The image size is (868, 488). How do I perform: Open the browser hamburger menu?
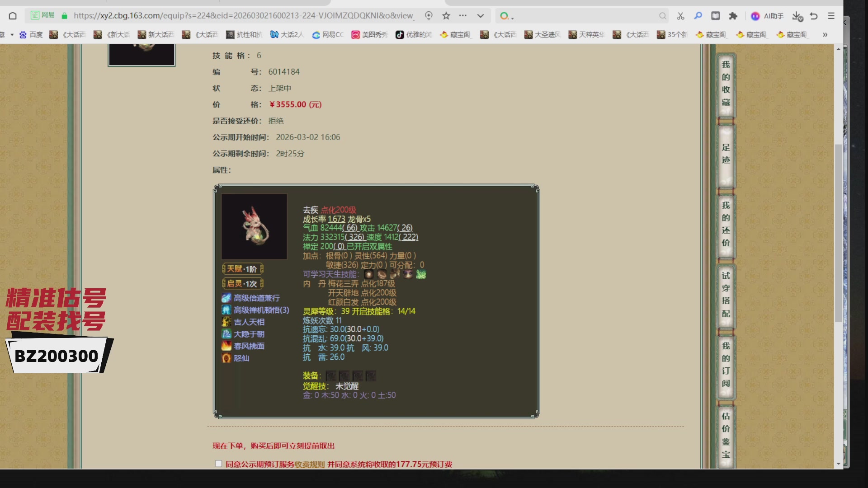coord(831,16)
